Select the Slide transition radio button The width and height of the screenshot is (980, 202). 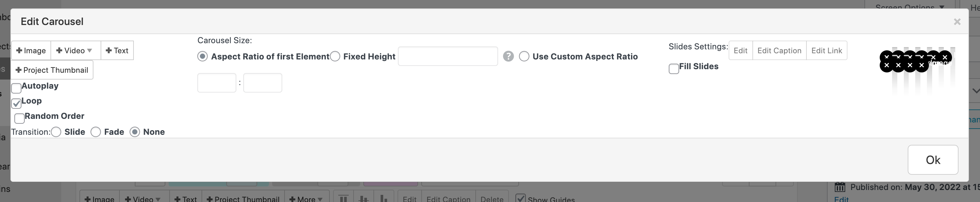click(56, 132)
